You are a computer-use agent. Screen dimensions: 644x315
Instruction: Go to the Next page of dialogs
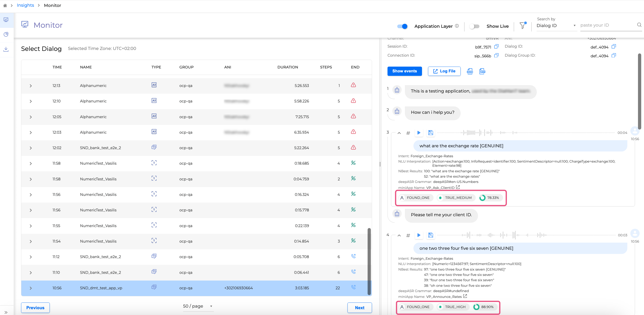point(359,308)
